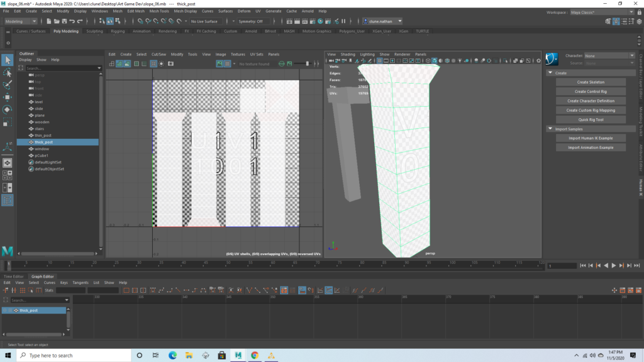Collapse the Import Samples section
The width and height of the screenshot is (644, 362).
click(550, 129)
